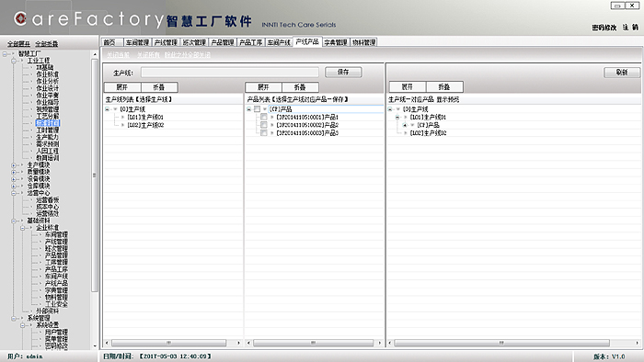
Task: Collapse [CP]产品 in the 产品列表 panel
Action: pos(248,109)
